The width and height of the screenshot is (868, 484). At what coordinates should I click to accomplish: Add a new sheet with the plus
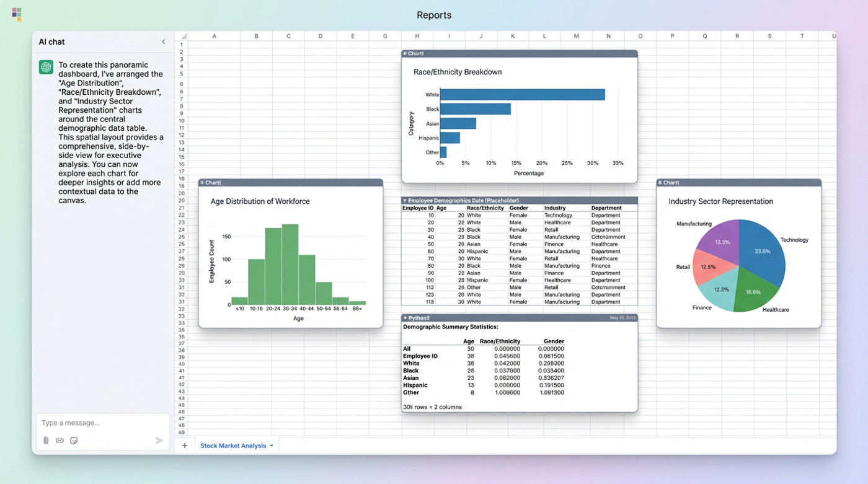coord(184,446)
